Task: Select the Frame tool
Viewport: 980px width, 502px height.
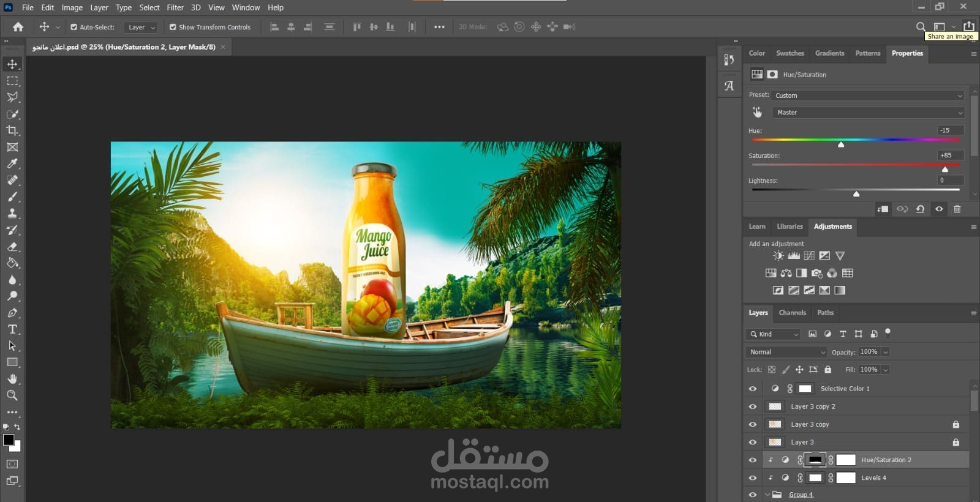Action: (12, 147)
